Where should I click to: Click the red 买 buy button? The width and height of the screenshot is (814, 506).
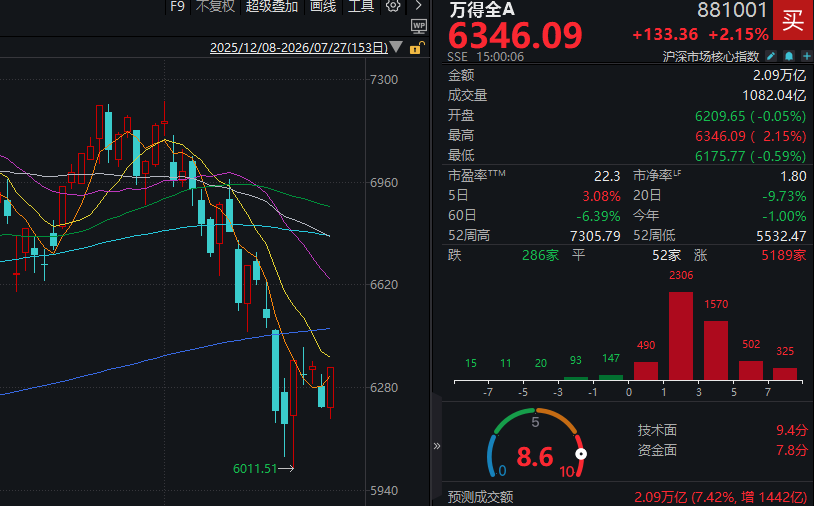pyautogui.click(x=793, y=20)
